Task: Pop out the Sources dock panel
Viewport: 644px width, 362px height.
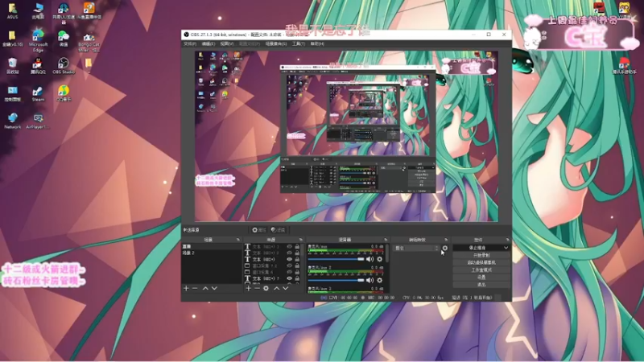Action: coord(300,240)
